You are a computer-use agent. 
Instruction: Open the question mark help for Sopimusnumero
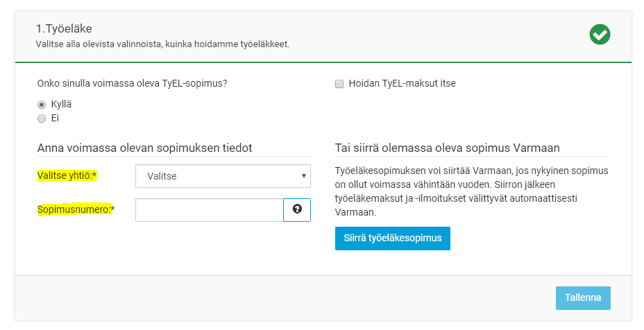coord(297,209)
